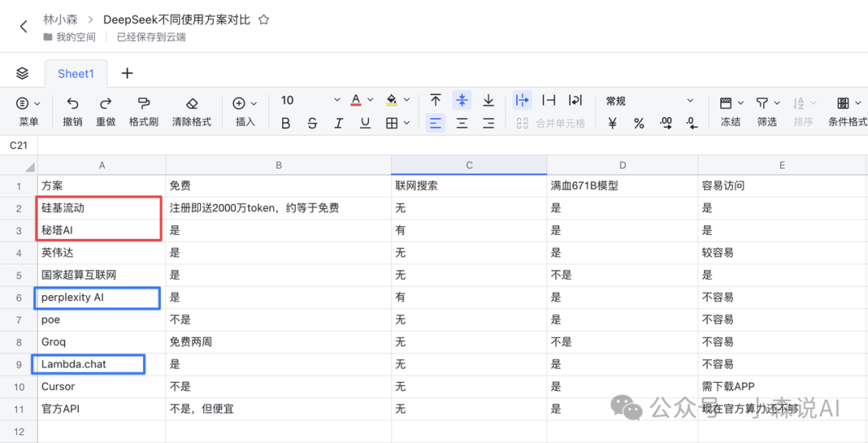
Task: Toggle italic formatting
Action: pos(339,124)
